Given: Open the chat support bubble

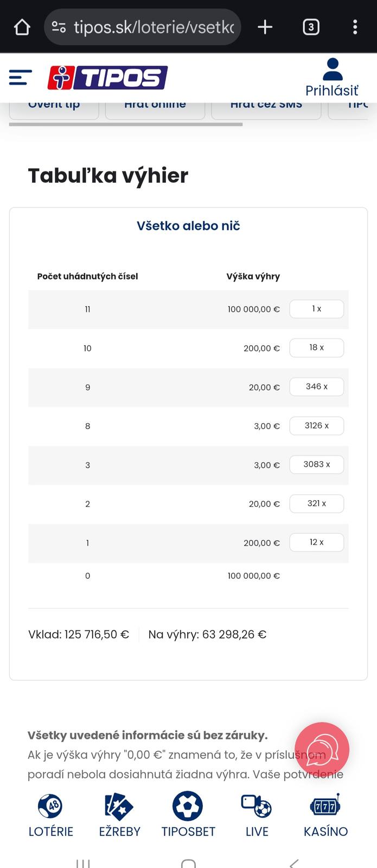Looking at the screenshot, I should point(322,749).
